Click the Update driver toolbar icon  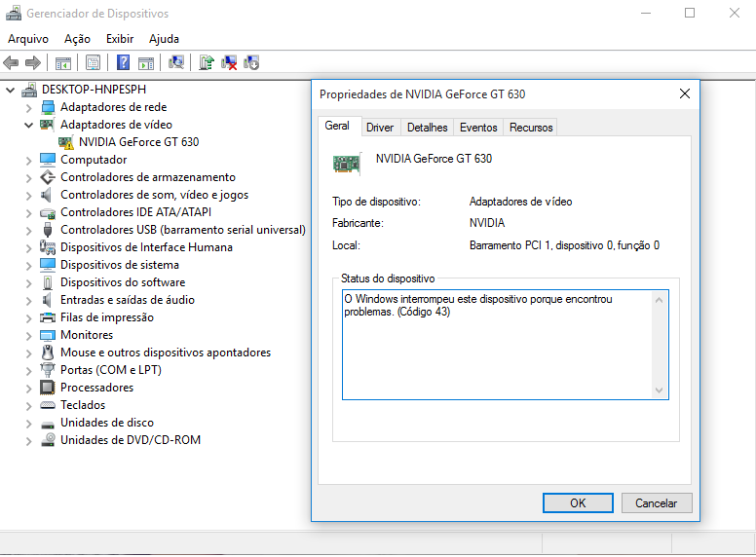(x=206, y=62)
